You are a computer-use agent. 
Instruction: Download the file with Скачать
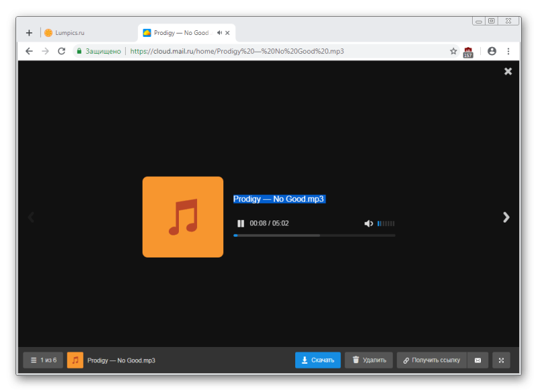coord(317,360)
